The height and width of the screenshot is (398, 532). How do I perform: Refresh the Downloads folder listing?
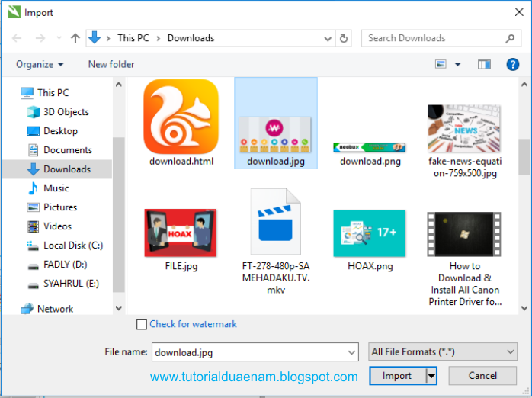343,38
